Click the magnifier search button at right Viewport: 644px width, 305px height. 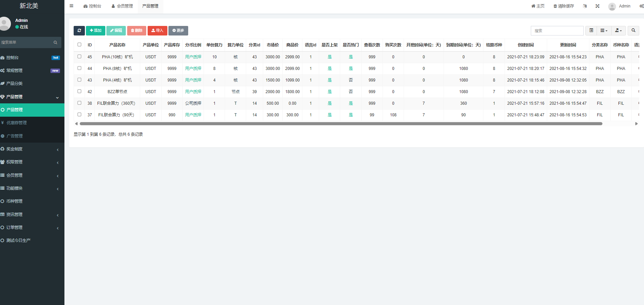(633, 31)
